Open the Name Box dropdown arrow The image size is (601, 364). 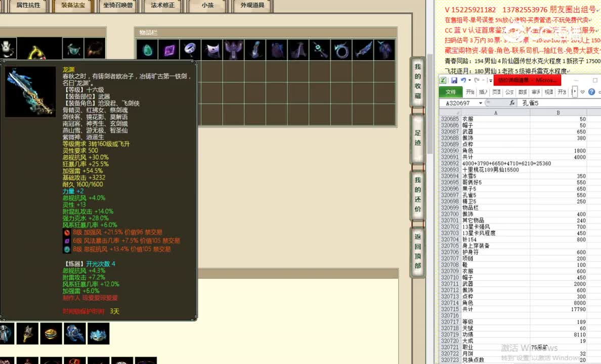[x=480, y=103]
